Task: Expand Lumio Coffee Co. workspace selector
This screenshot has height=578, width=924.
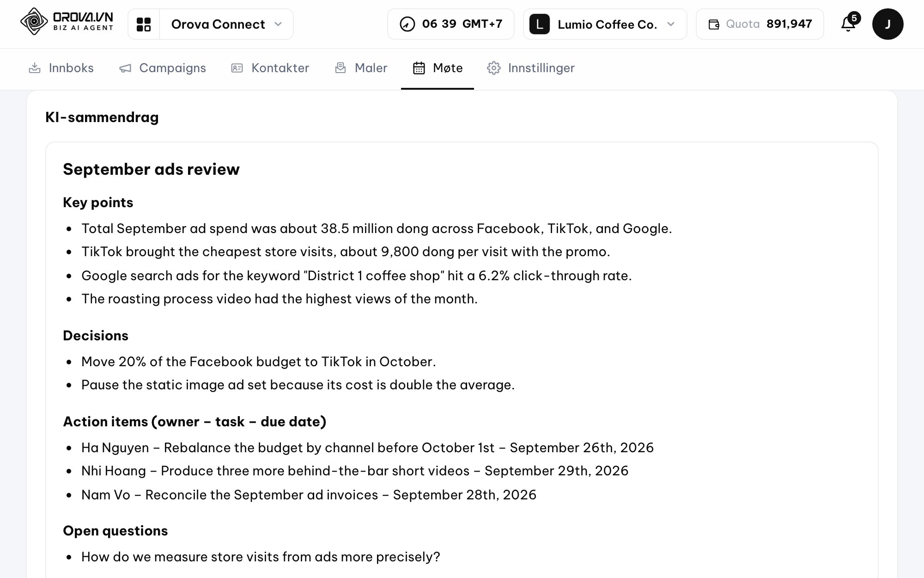Action: tap(605, 24)
